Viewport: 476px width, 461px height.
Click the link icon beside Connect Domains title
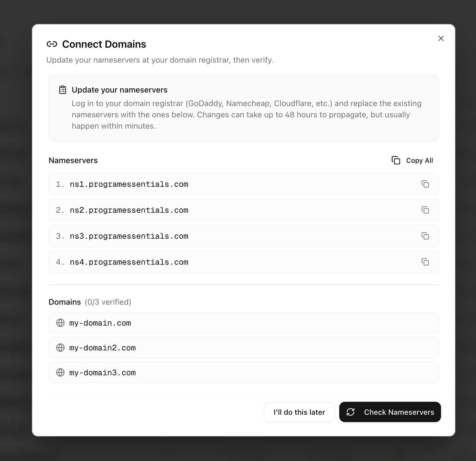[x=52, y=44]
